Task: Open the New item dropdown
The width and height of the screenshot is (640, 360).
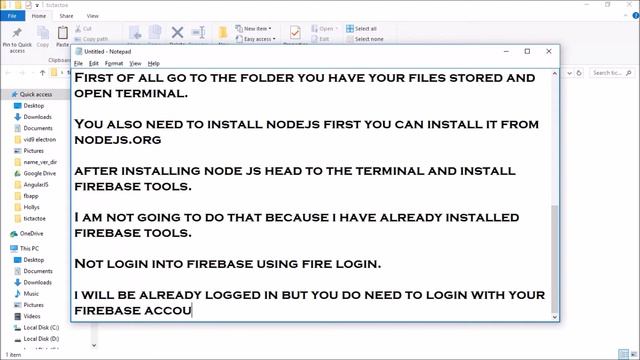Action: point(253,29)
